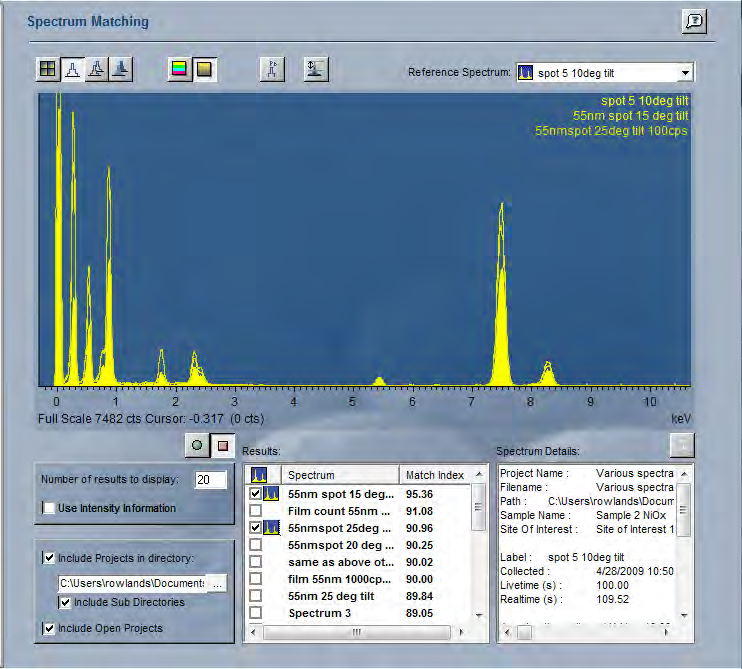This screenshot has width=742, height=669.
Task: Click Spectrum Details vertical scrollbar thumb
Action: coord(684,510)
